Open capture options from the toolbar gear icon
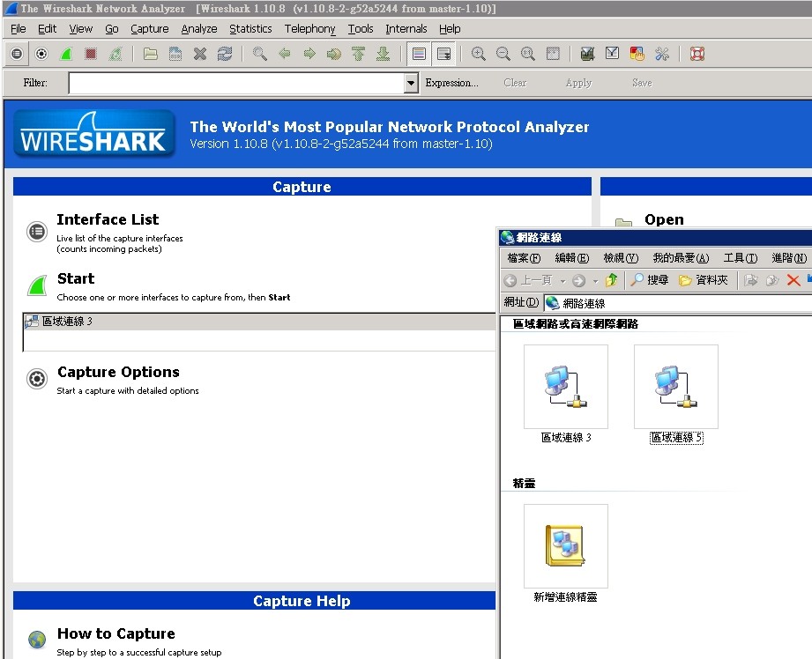The image size is (812, 659). pos(41,54)
